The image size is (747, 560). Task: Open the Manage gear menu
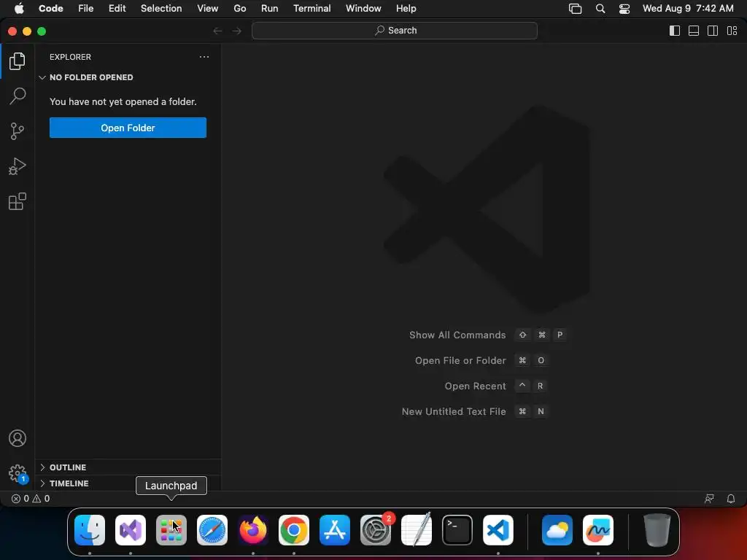pos(18,473)
